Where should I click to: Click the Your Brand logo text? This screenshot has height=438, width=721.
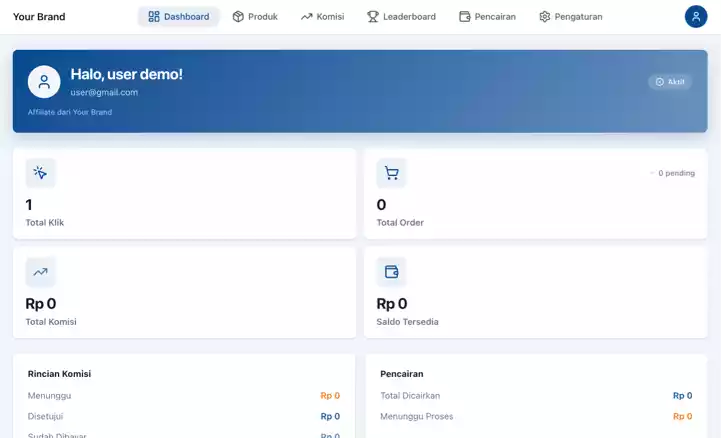[39, 17]
